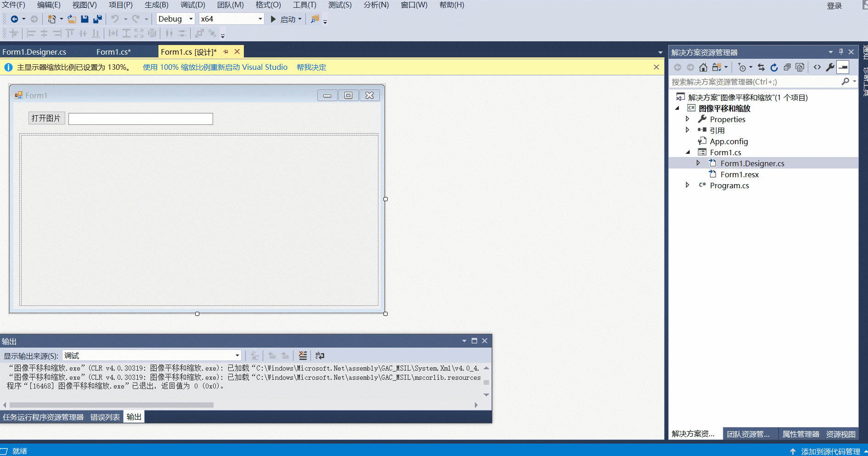Expand the Form1.Designer.cs node
868x456 pixels.
pyautogui.click(x=698, y=163)
